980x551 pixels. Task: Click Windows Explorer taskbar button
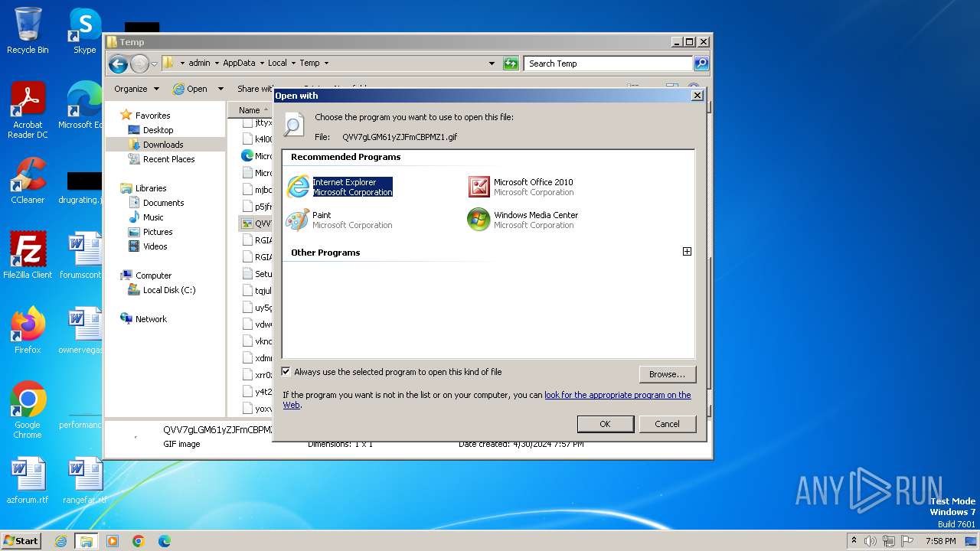click(87, 541)
